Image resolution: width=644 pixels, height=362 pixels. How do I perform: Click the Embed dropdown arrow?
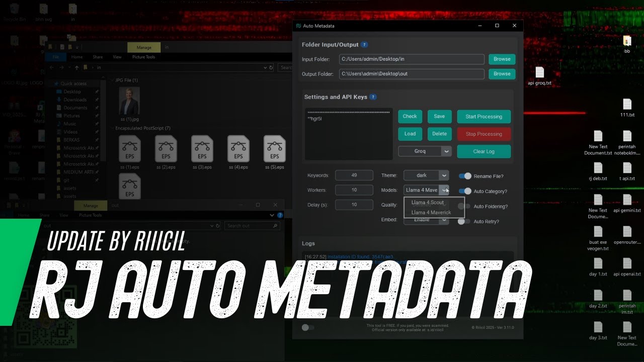[x=444, y=220]
